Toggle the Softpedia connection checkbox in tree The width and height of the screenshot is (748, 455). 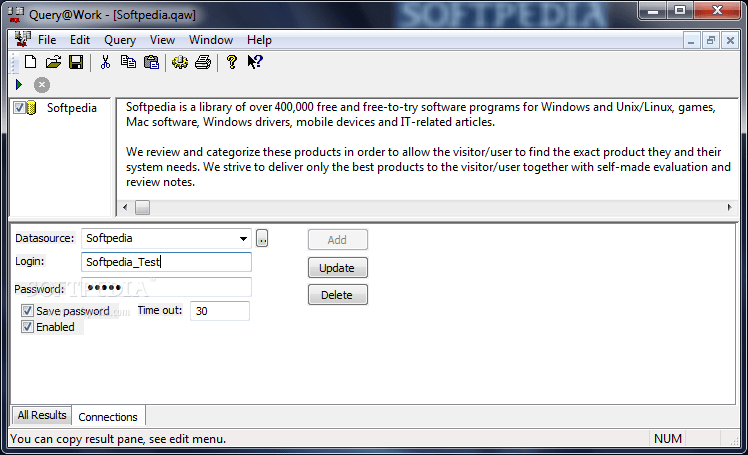pyautogui.click(x=19, y=108)
